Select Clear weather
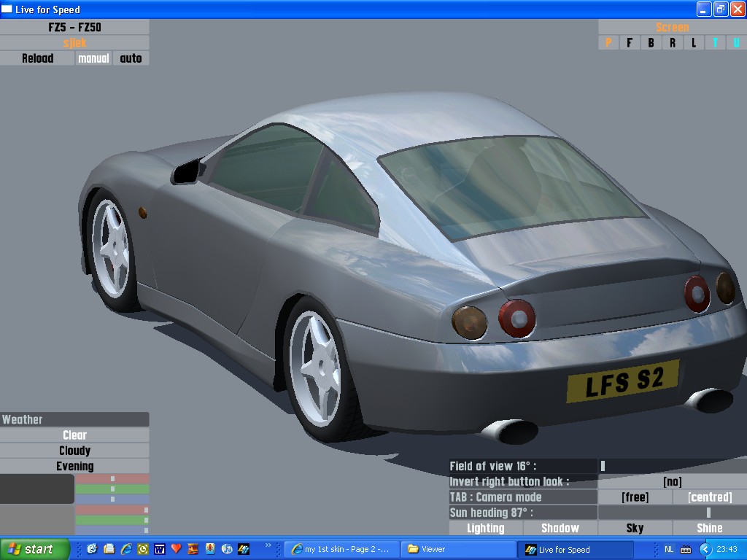 [75, 435]
